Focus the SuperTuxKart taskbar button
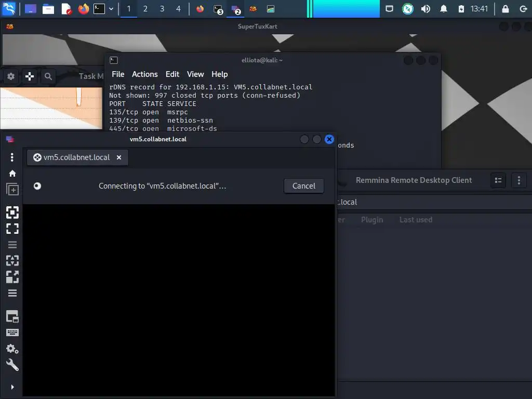Screen dimensions: 532x399 (253, 9)
